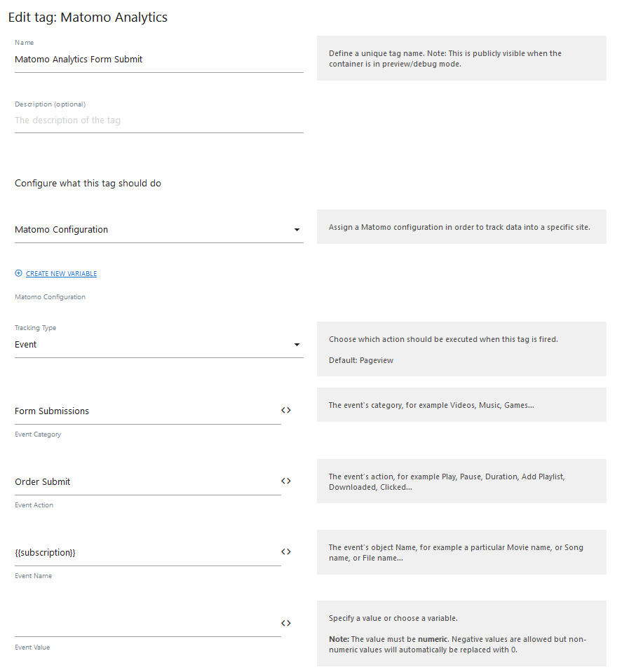Click variable icon beside Event Name field

pos(286,551)
